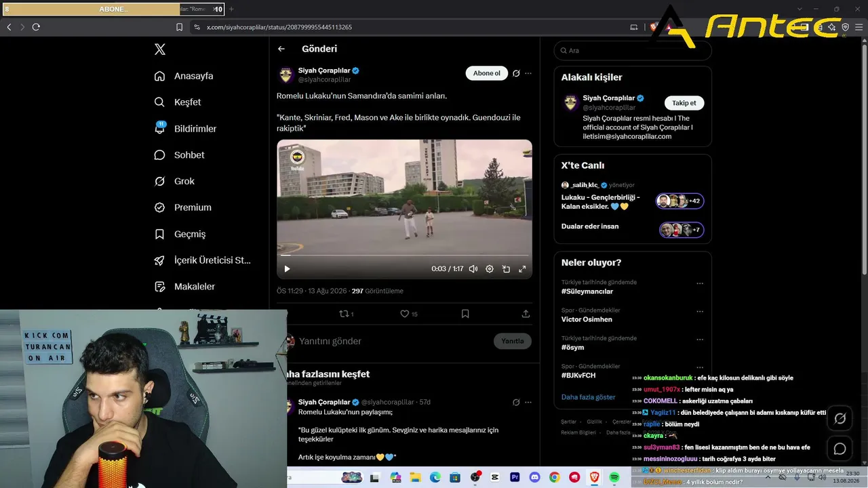Open options for the #Süleymancılar trend

pos(700,283)
